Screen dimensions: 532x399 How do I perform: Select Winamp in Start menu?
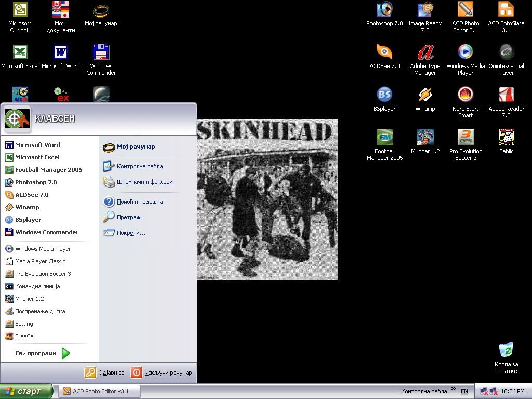(x=49, y=207)
